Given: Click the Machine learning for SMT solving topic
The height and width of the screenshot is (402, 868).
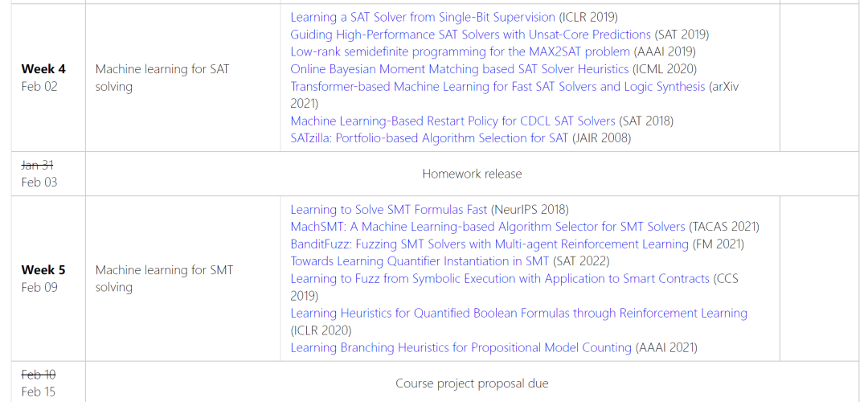Looking at the screenshot, I should [164, 278].
